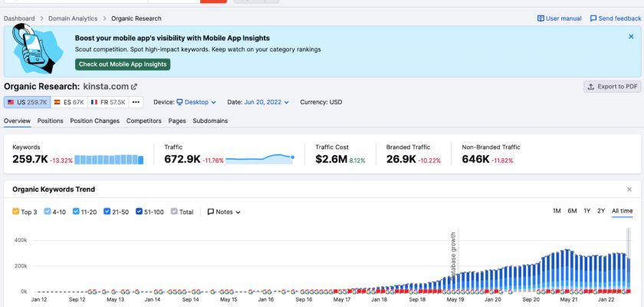Click the Export to PDF button
Viewport: 644px width, 307px height.
[x=612, y=87]
